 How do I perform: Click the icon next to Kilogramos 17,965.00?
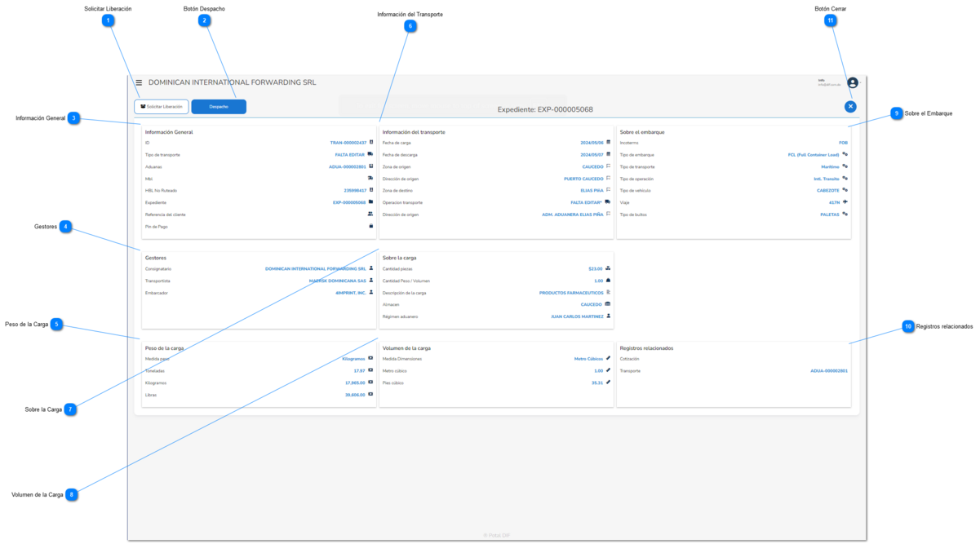point(370,383)
